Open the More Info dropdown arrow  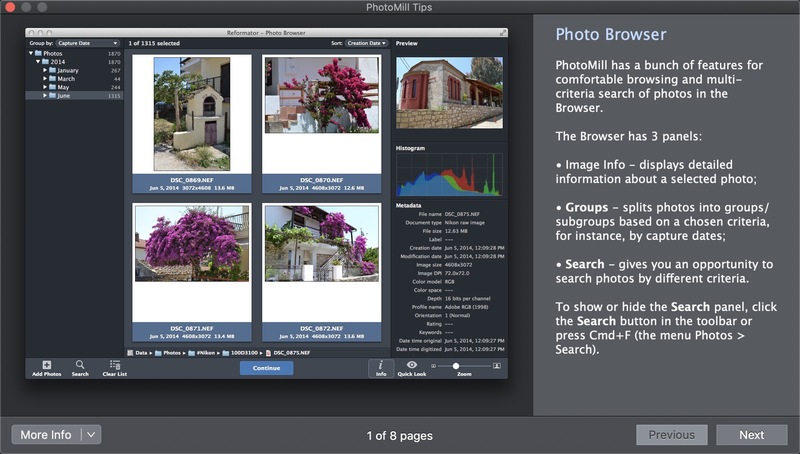[91, 435]
